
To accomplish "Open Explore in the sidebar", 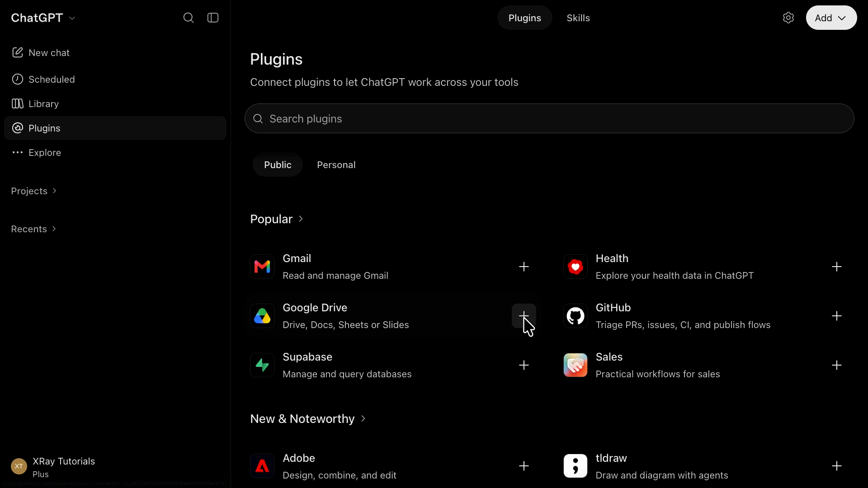I will tap(115, 153).
